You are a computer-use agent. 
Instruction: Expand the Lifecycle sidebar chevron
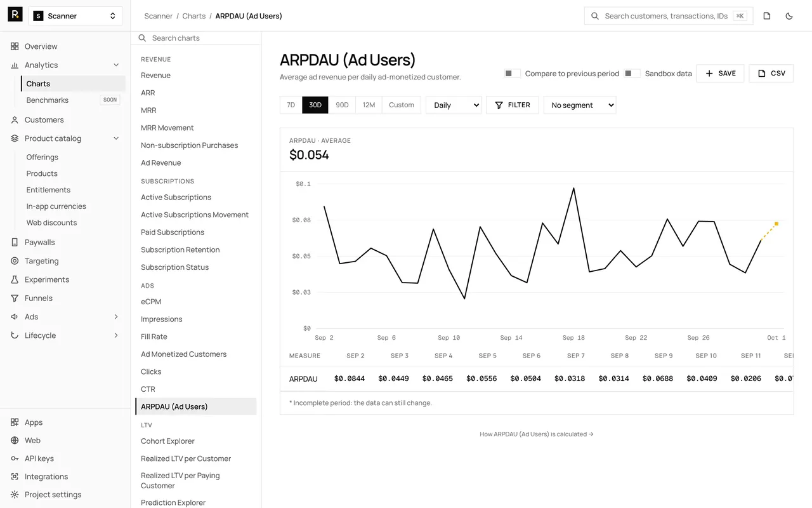pos(116,335)
